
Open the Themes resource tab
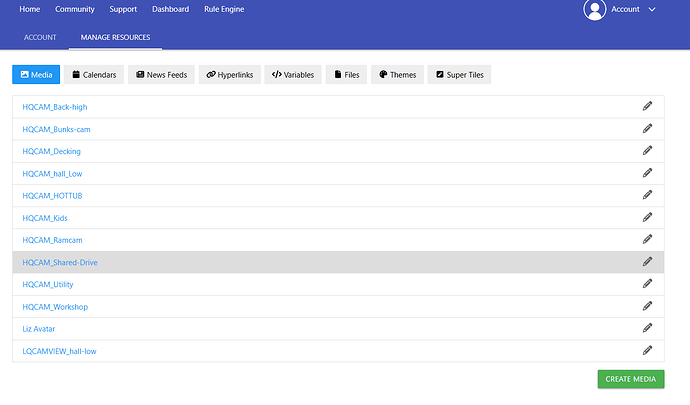397,75
